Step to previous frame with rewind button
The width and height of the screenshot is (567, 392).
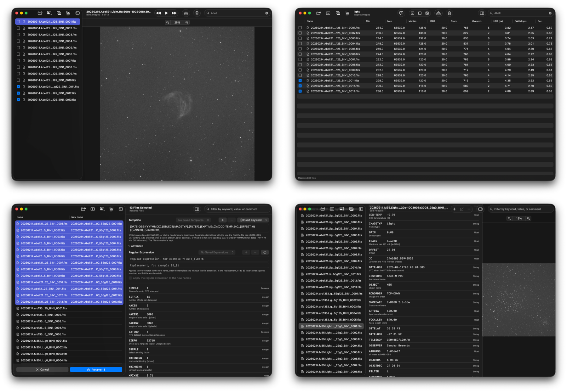tap(158, 13)
